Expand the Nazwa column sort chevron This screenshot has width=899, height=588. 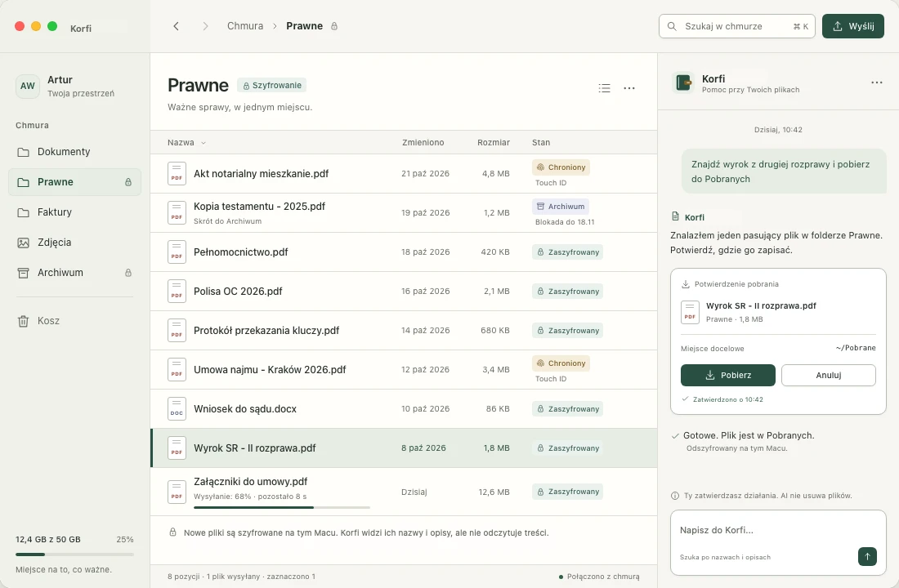tap(204, 143)
